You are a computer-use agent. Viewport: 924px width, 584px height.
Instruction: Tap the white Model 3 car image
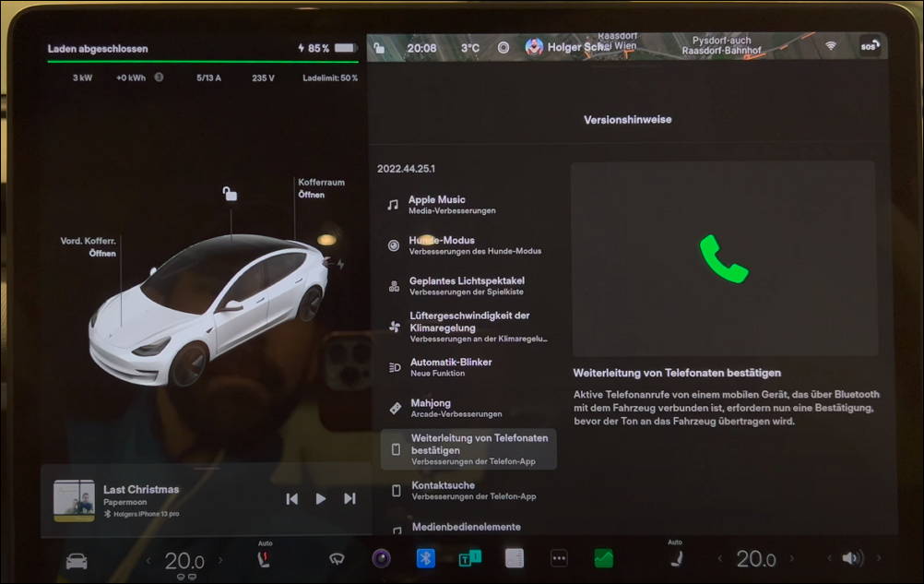209,309
